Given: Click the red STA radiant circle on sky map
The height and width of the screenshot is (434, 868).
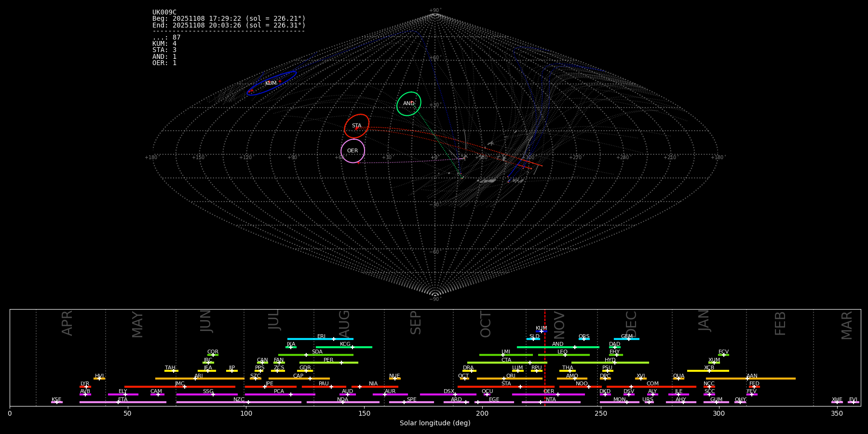Looking at the screenshot, I should coord(357,126).
